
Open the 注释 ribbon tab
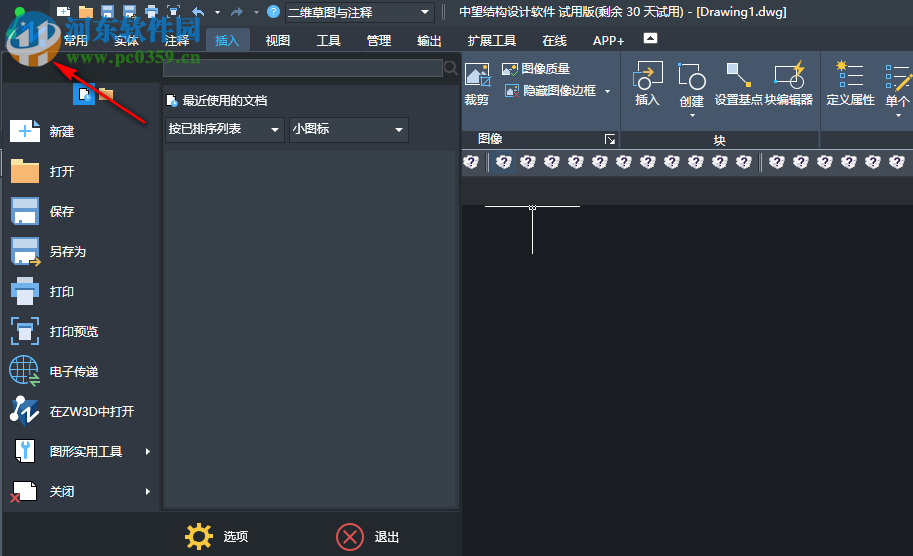pyautogui.click(x=177, y=40)
